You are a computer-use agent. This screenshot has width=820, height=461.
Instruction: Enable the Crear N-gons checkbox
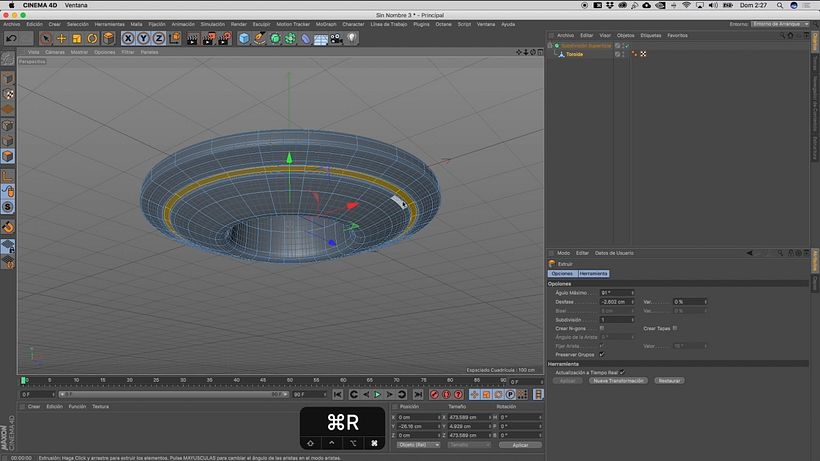coord(602,328)
